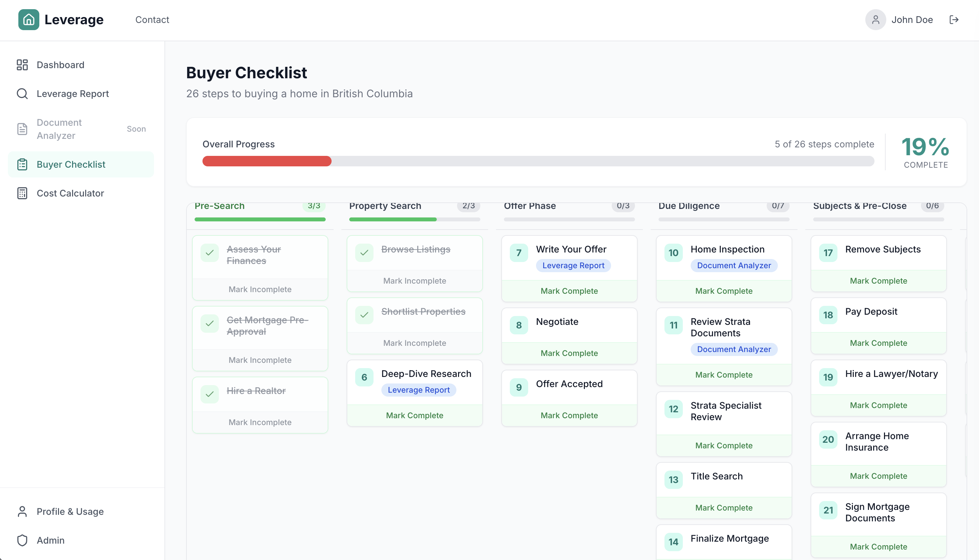
Task: Click the Document Analyzer file icon
Action: (x=22, y=129)
